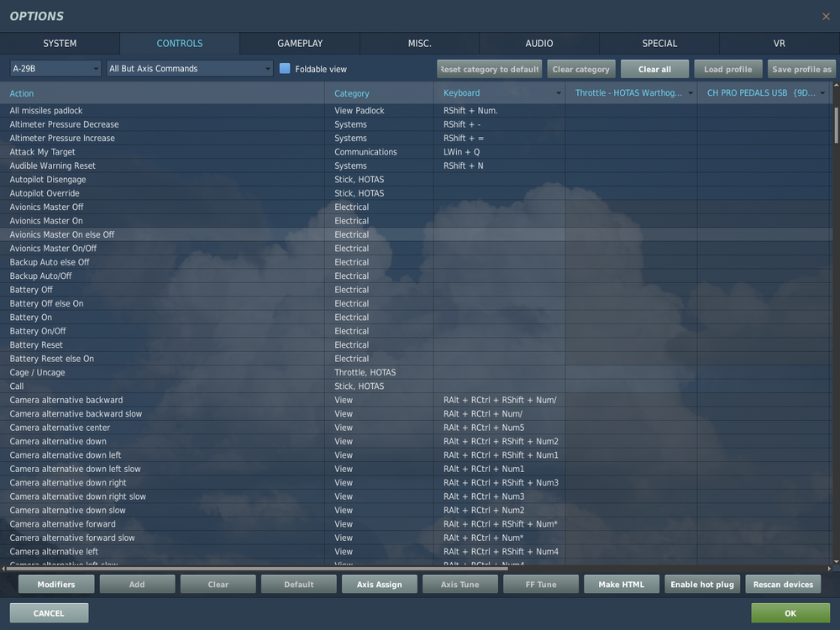Select Avionics Master Off action

tap(46, 207)
